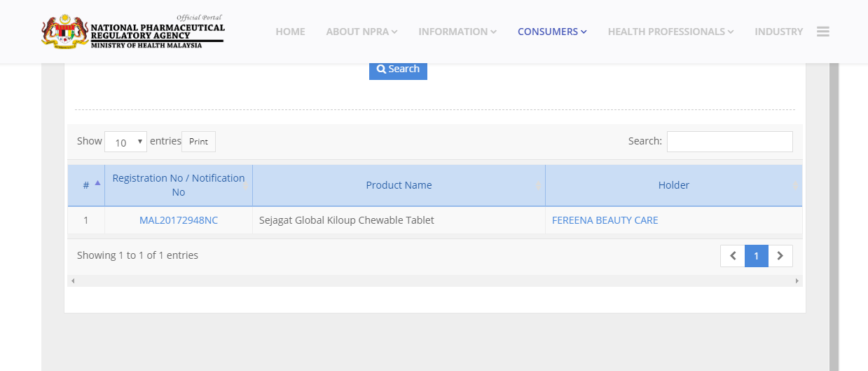The image size is (868, 371).
Task: Click the NPRA logo in header
Action: [132, 32]
